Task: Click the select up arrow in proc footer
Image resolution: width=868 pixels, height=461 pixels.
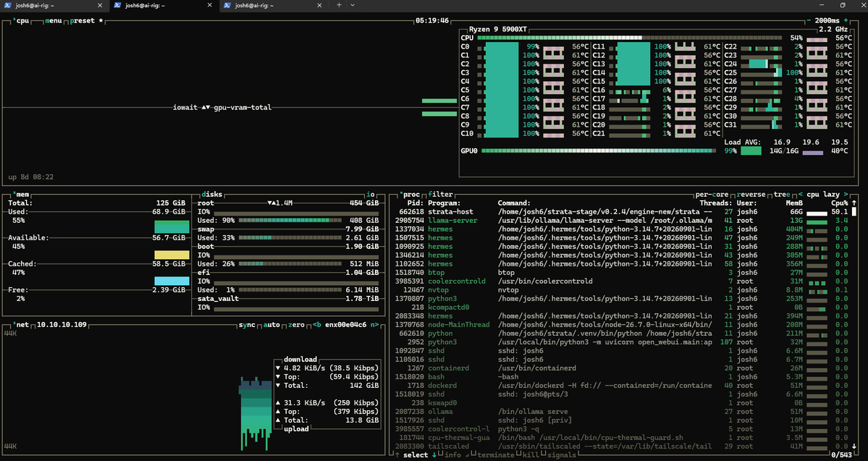Action: click(397, 455)
